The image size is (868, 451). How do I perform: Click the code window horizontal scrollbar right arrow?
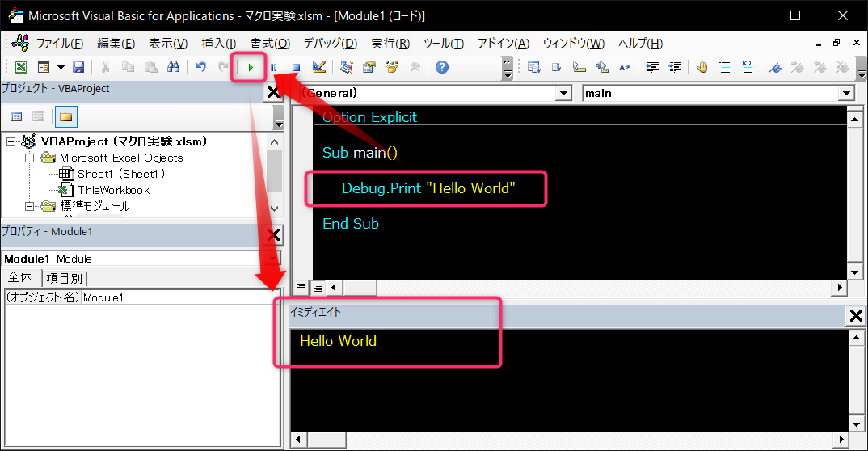point(840,287)
